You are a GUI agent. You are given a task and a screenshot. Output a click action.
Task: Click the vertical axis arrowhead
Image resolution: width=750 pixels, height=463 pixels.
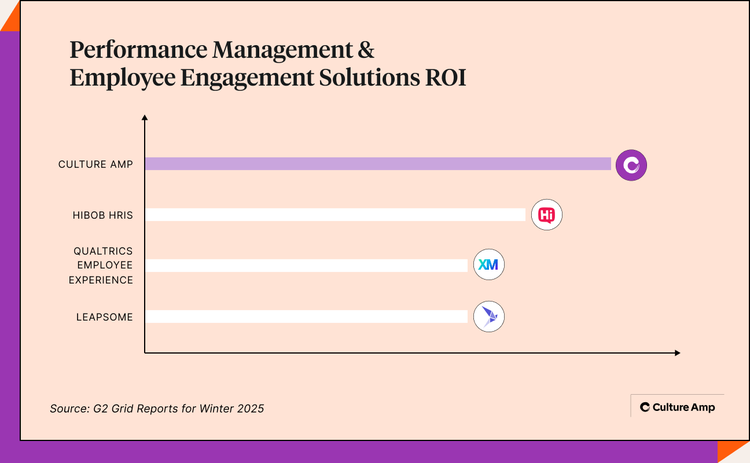pyautogui.click(x=145, y=120)
